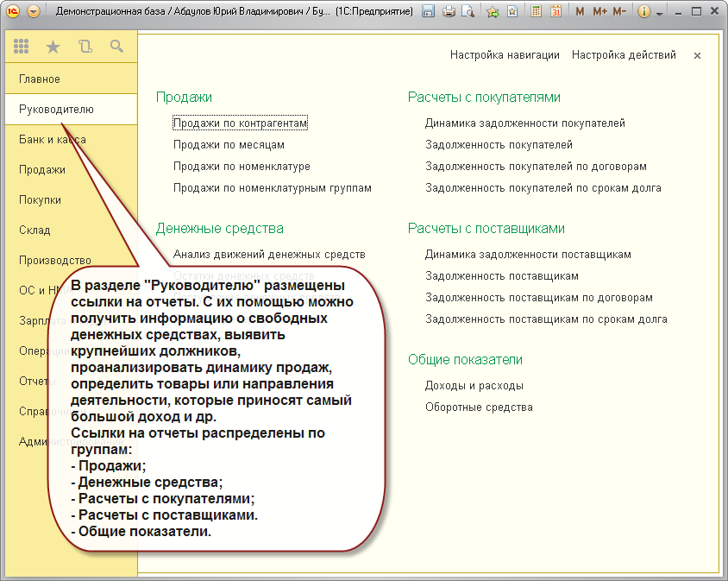This screenshot has width=728, height=581.
Task: Click Настройка навигации link
Action: (x=505, y=55)
